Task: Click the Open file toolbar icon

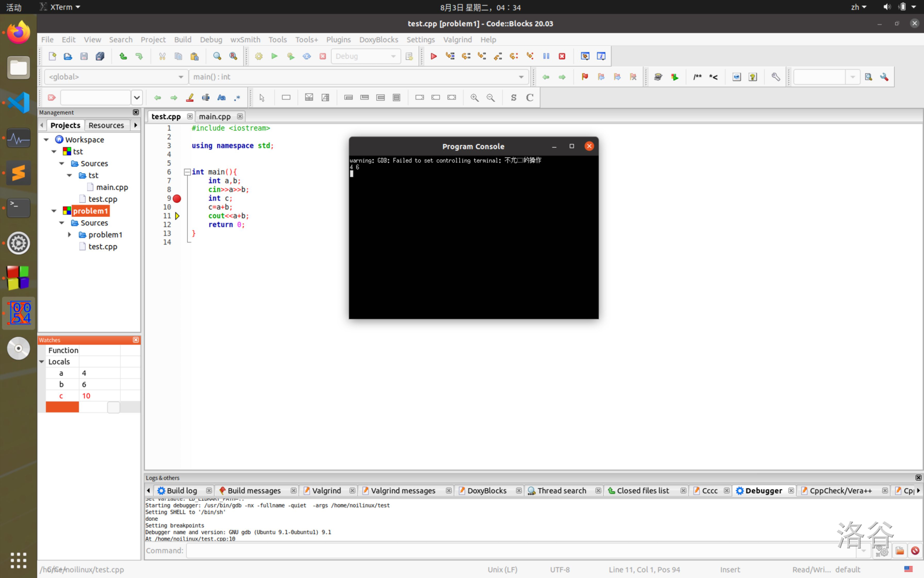Action: click(x=68, y=56)
